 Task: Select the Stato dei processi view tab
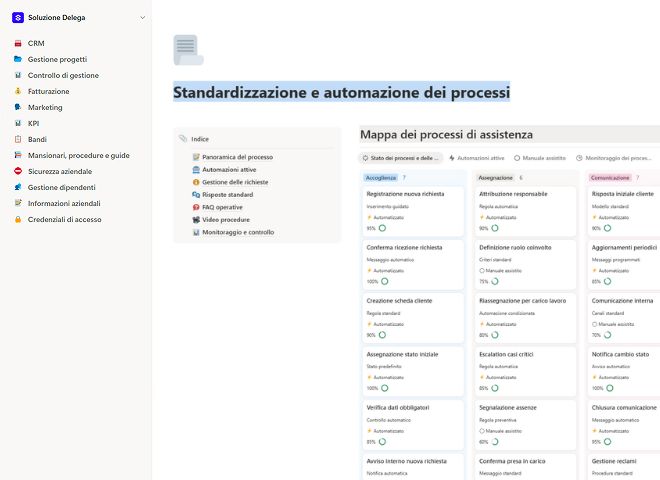click(x=401, y=158)
